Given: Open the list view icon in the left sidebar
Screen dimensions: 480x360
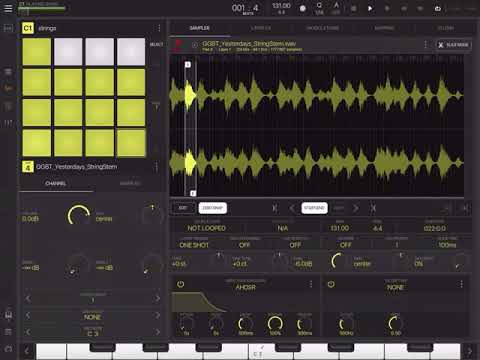Looking at the screenshot, I should 8,332.
